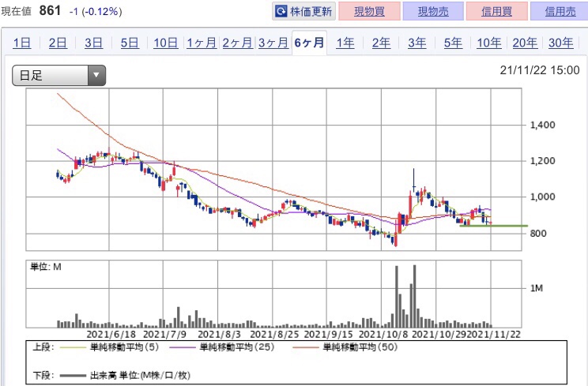Click the 単純移動平均(50) legend entry
Image resolution: width=588 pixels, height=386 pixels.
coord(360,347)
